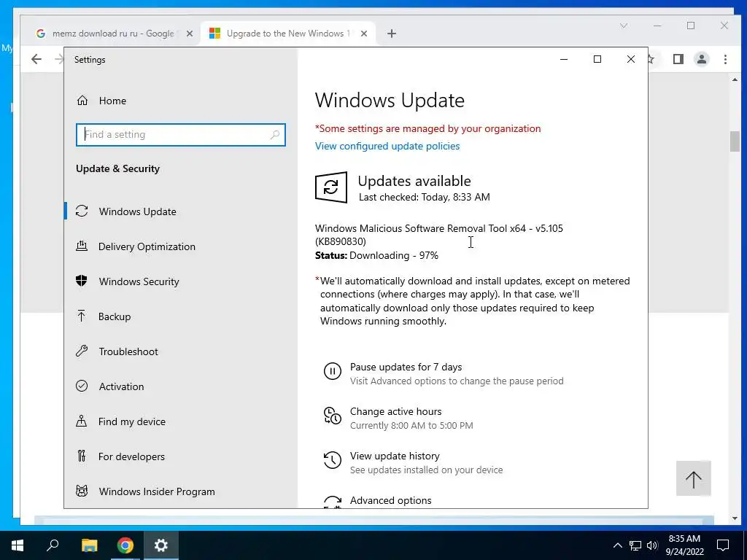Click the Find my device person icon
This screenshot has width=747, height=560.
pos(82,421)
